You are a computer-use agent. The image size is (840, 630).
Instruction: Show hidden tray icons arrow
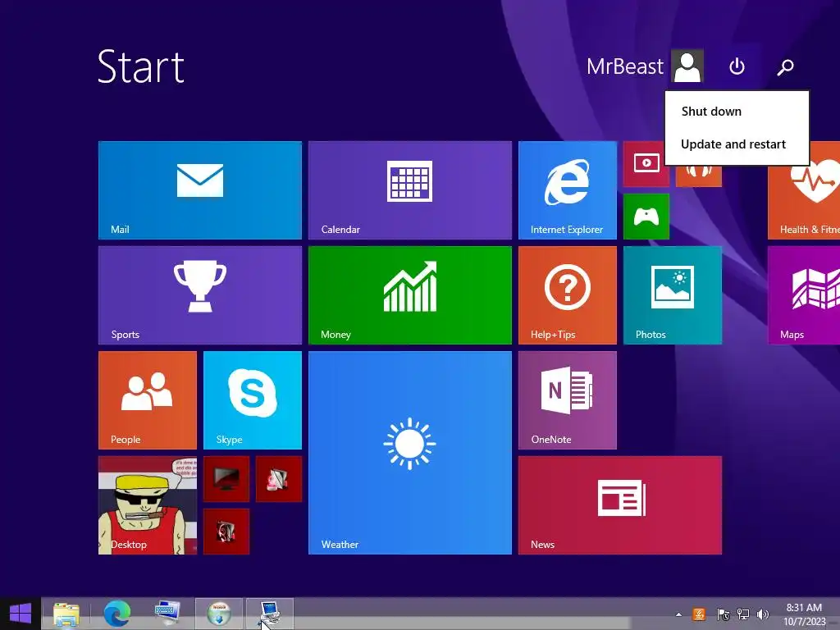pyautogui.click(x=678, y=614)
